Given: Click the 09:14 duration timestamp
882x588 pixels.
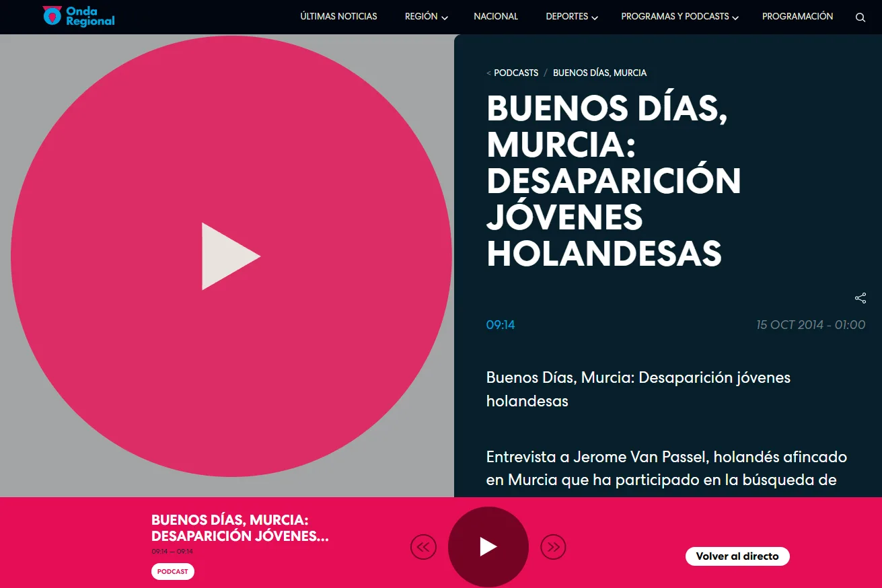Looking at the screenshot, I should click(x=501, y=325).
